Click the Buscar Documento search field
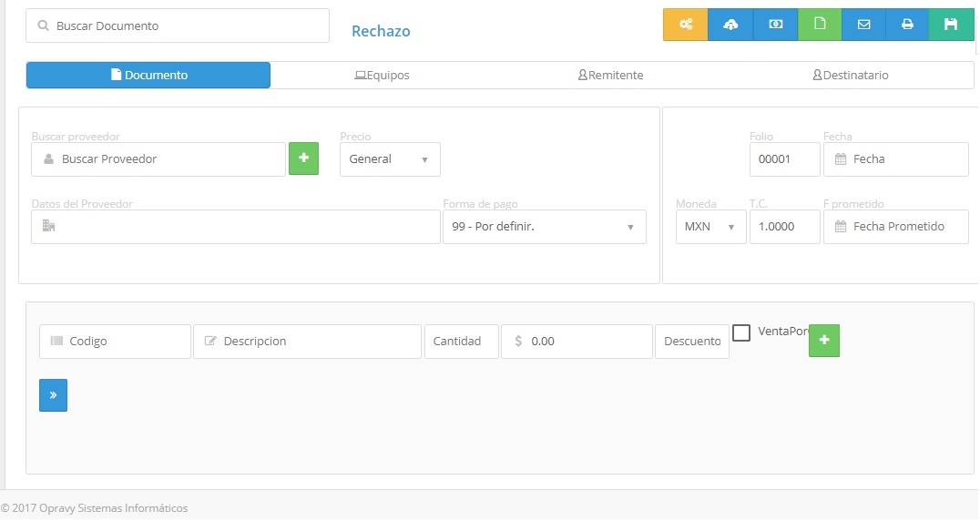 tap(178, 26)
